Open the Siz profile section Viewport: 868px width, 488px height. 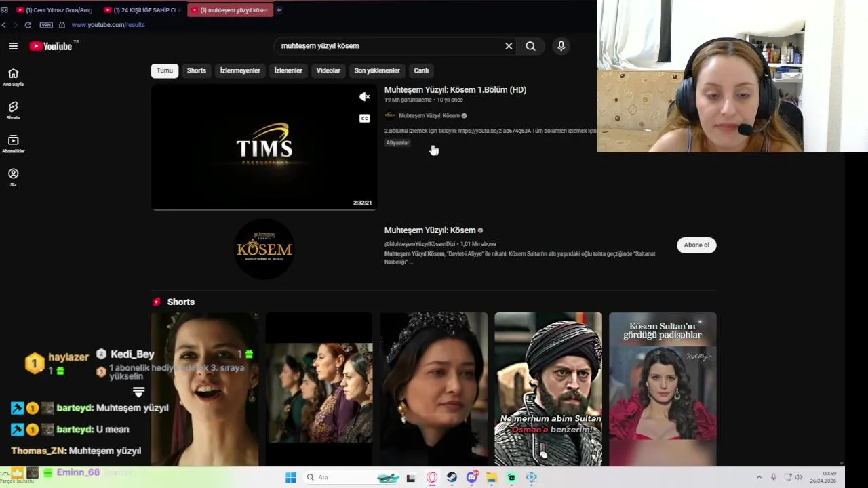[13, 178]
